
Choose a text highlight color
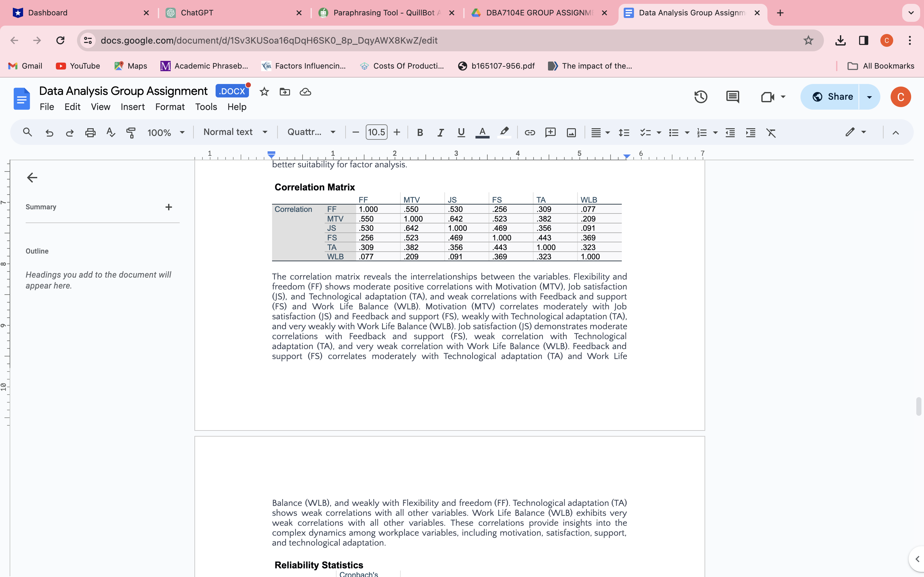coord(504,132)
